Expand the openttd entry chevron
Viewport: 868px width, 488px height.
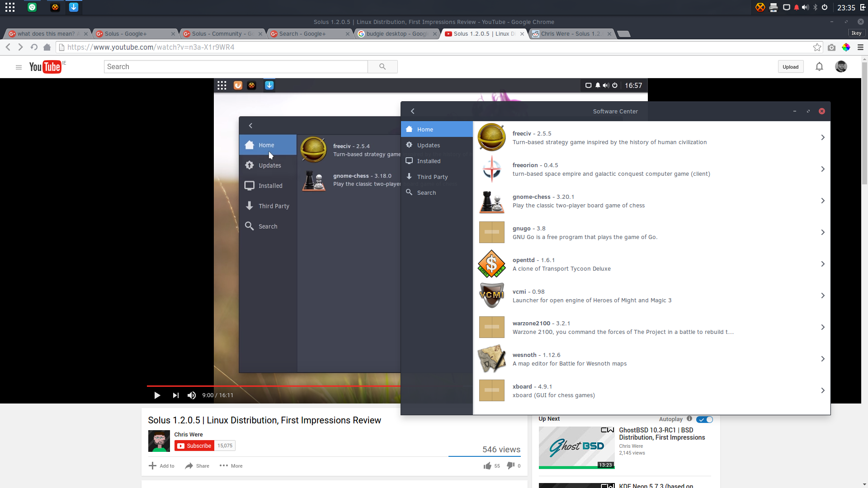(x=823, y=264)
